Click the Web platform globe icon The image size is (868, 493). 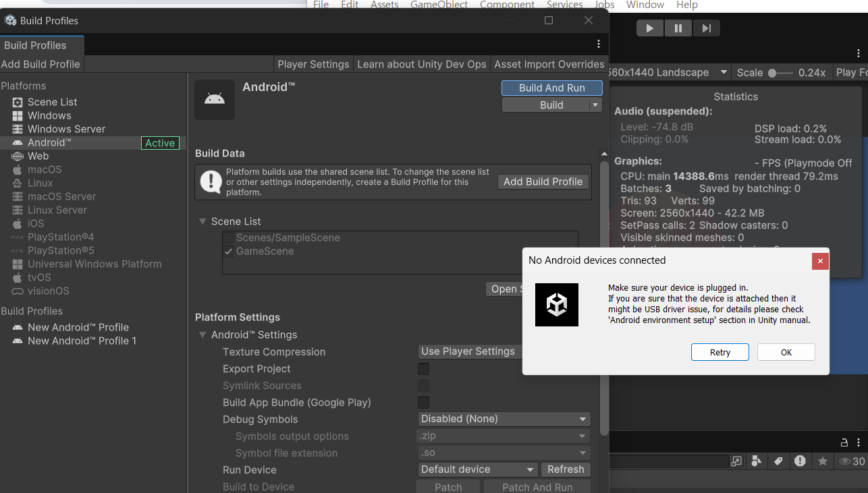[17, 156]
